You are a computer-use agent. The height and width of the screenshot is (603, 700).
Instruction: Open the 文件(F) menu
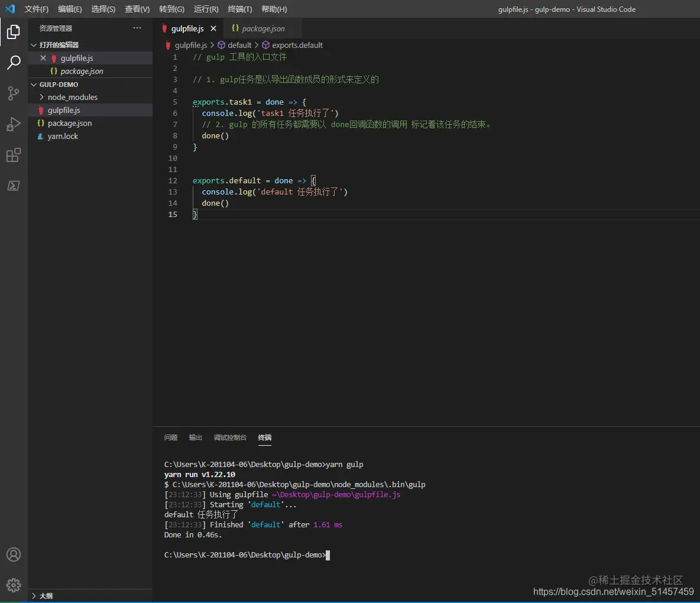[x=37, y=9]
